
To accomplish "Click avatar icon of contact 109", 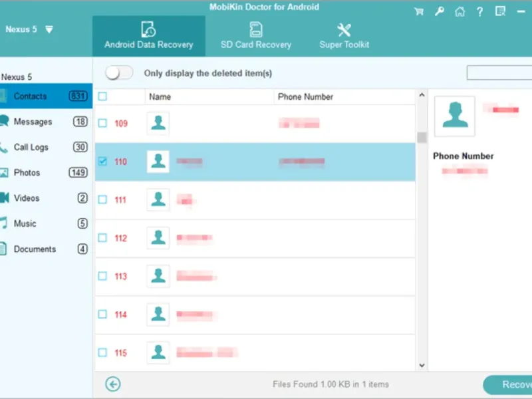I will pos(158,123).
